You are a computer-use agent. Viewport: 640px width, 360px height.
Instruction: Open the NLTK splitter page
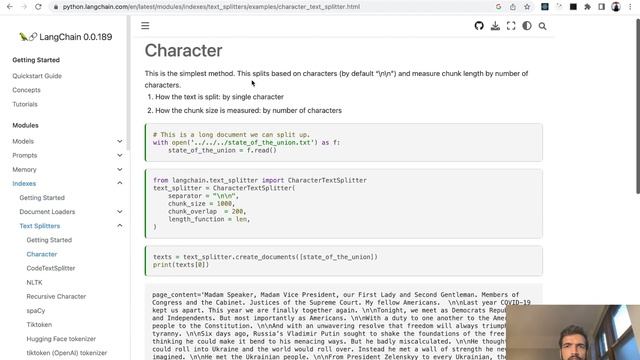pos(34,282)
